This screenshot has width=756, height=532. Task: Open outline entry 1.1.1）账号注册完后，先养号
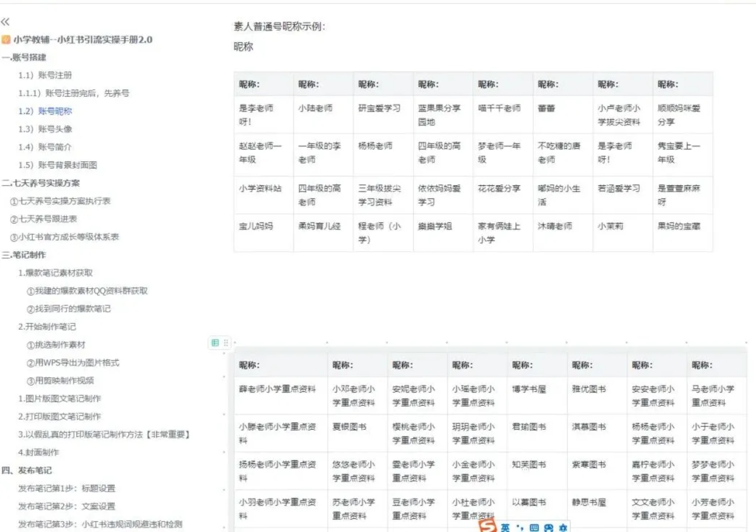click(74, 93)
